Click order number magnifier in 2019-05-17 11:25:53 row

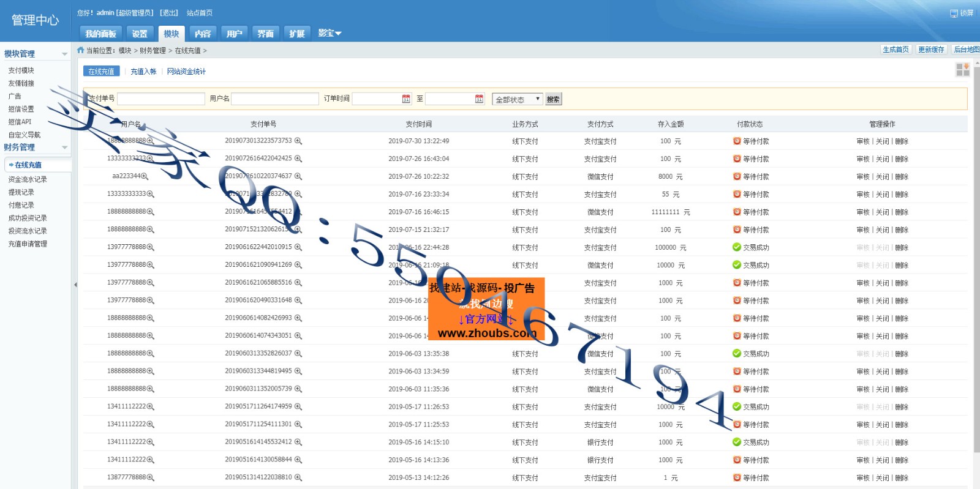298,424
